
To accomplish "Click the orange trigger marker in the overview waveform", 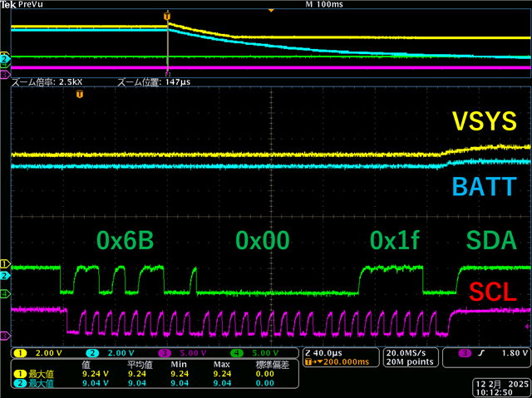I will coord(167,16).
